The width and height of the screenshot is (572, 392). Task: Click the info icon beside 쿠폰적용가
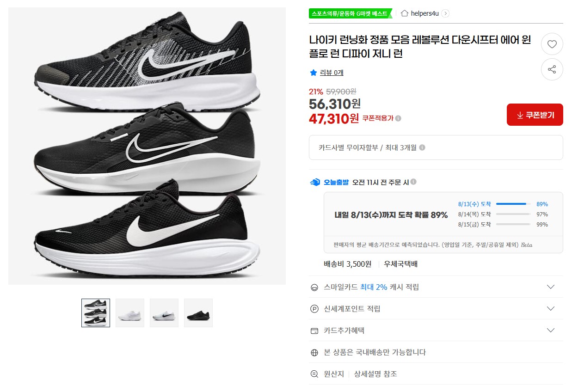pyautogui.click(x=399, y=118)
